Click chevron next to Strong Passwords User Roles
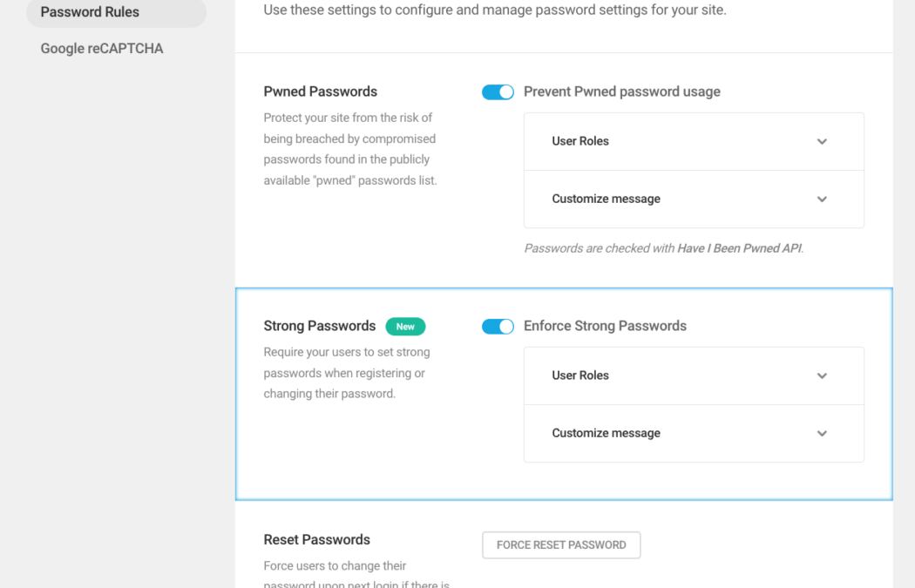 821,375
